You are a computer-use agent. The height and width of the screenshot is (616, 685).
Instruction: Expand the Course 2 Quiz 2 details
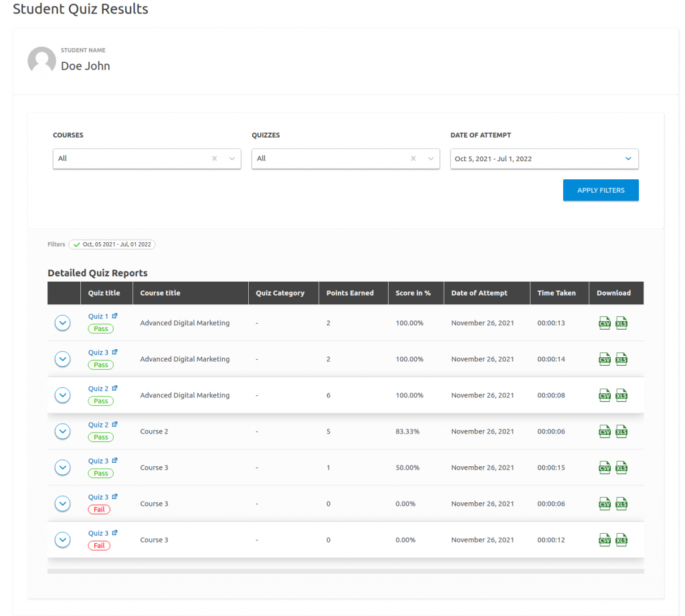[x=62, y=431]
